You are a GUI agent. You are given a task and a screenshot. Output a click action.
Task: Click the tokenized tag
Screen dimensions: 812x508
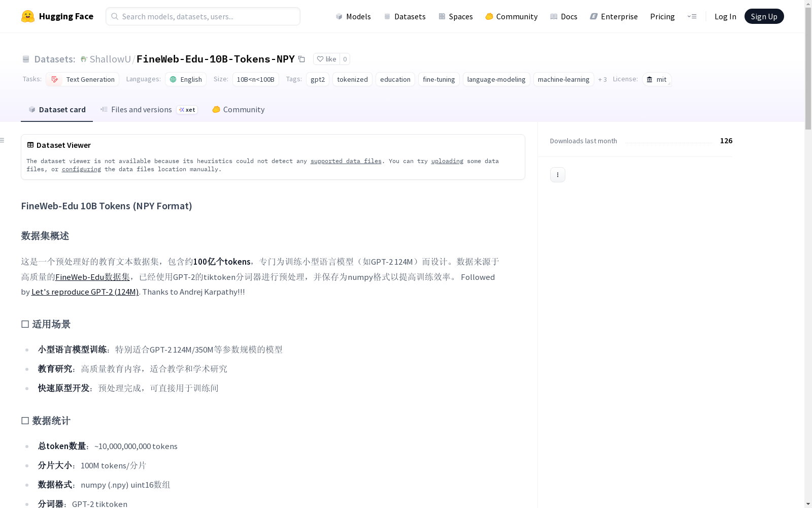click(352, 79)
